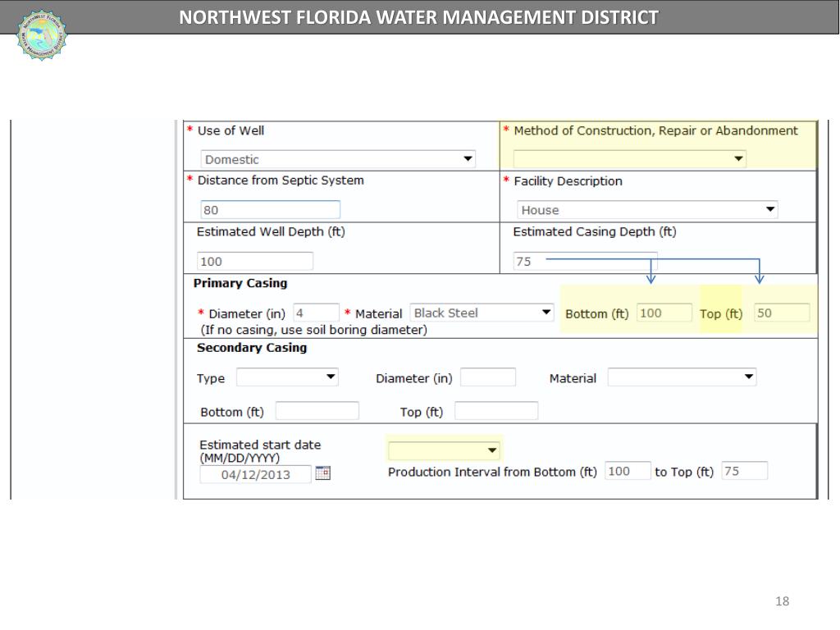Open the Facility Description dropdown showing House
Screen dimensions: 840x630
click(647, 209)
